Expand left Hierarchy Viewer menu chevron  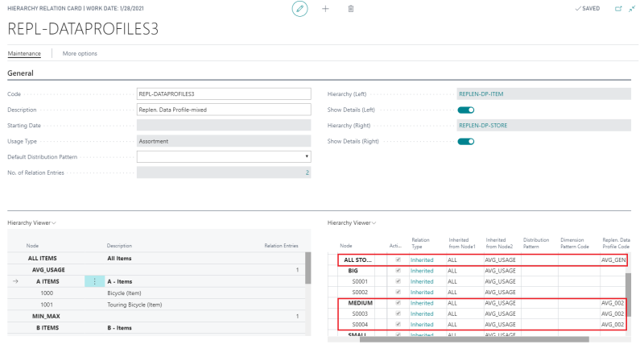pyautogui.click(x=54, y=223)
